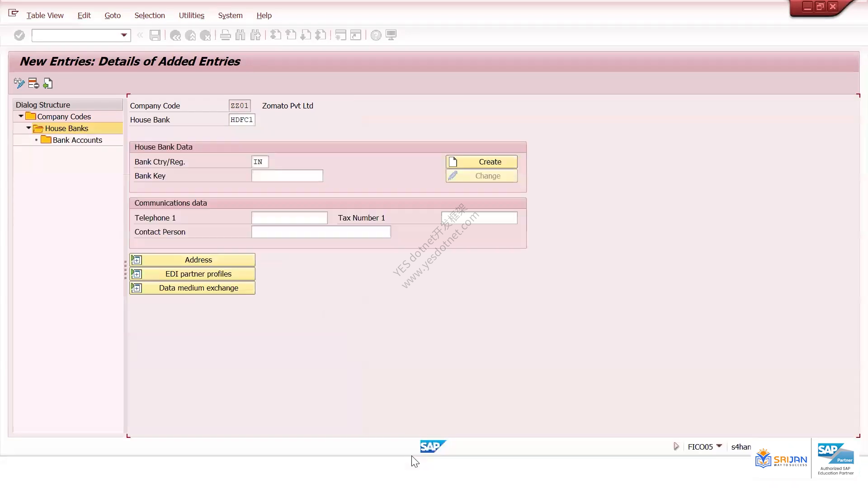Viewport: 868px width, 488px height.
Task: Click the Telephone 1 input field
Action: pos(289,218)
